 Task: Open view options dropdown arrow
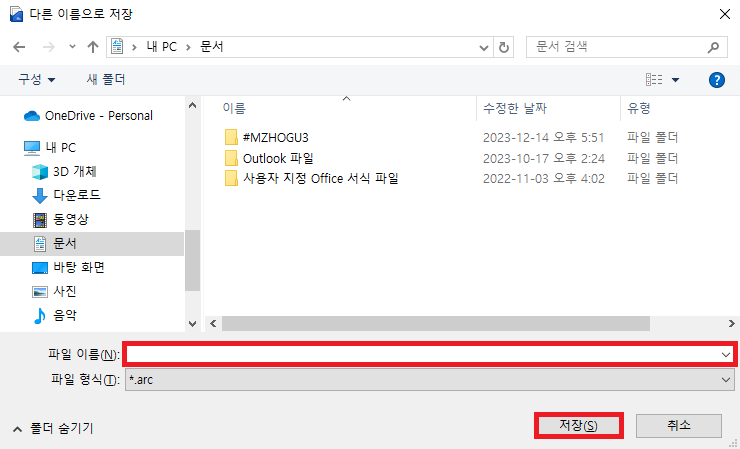[675, 80]
